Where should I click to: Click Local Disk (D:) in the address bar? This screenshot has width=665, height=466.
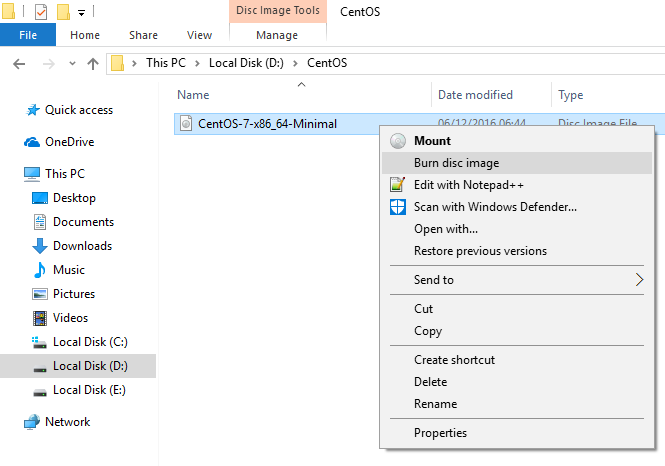pyautogui.click(x=246, y=63)
